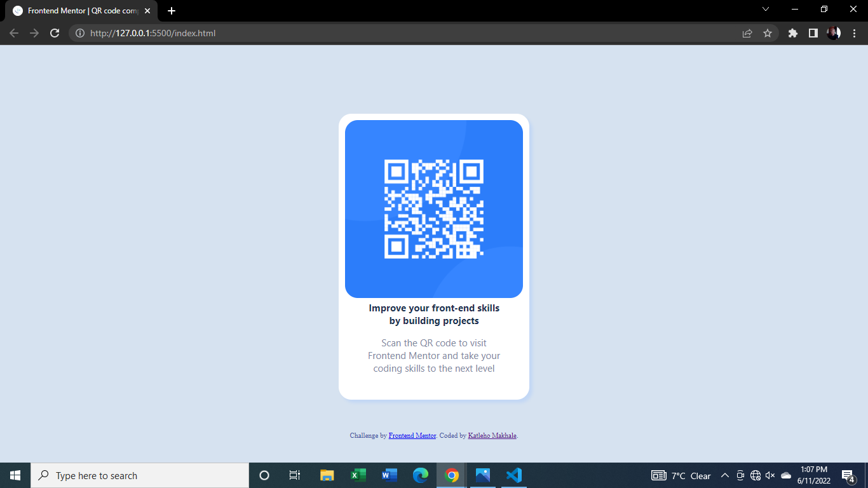Open the side panel icon
Screen dimensions: 868x488
pyautogui.click(x=813, y=33)
